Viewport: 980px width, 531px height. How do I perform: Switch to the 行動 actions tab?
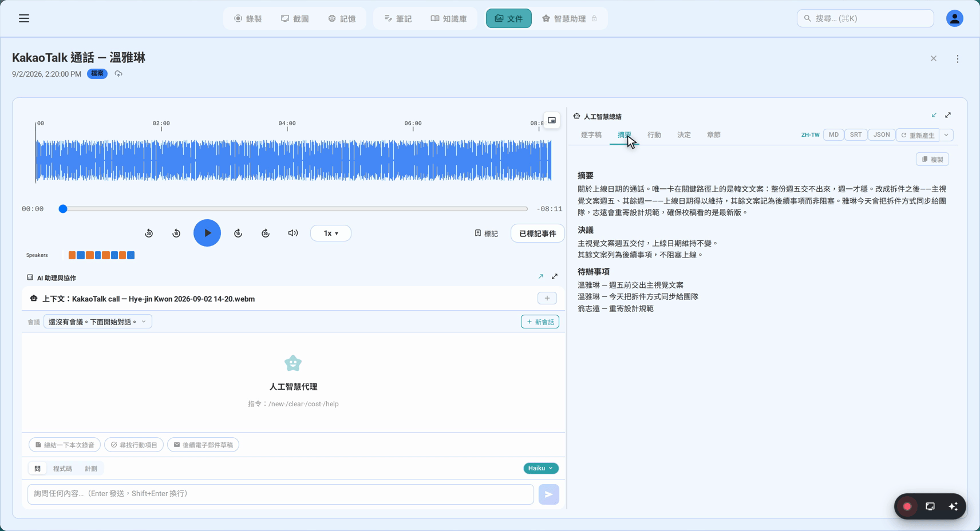(654, 135)
